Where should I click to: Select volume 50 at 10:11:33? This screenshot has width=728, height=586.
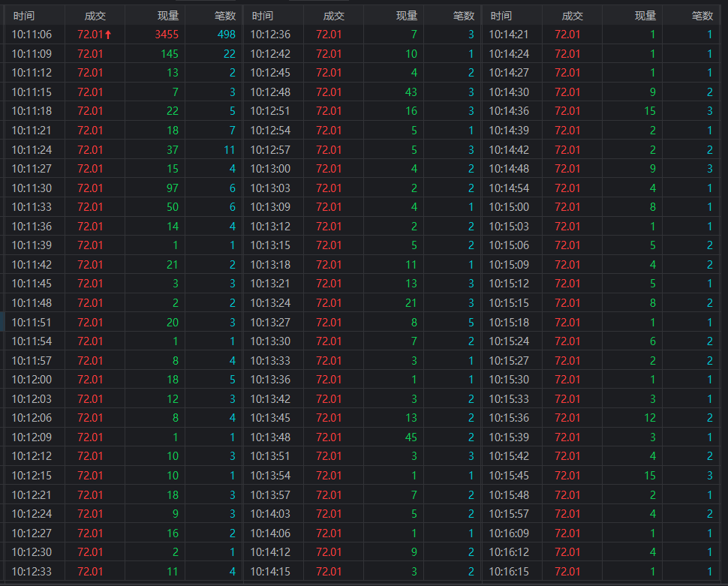point(173,207)
